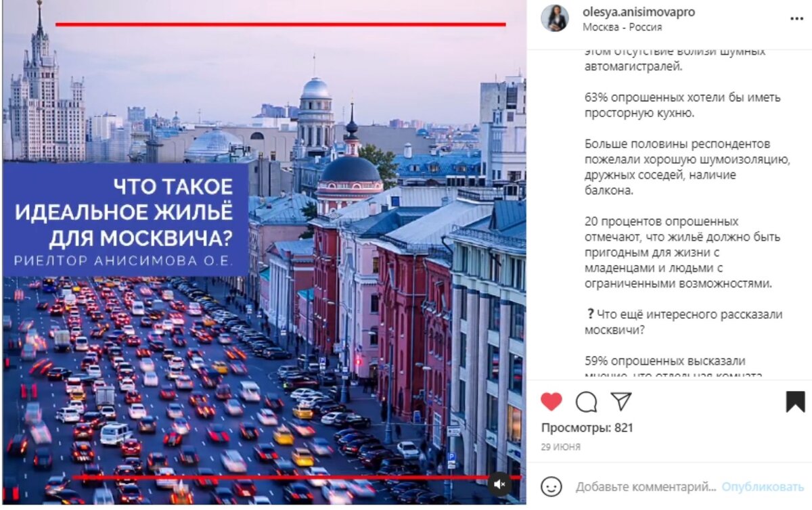Share the post using the paper plane icon
This screenshot has height=510, width=812.
(x=621, y=402)
